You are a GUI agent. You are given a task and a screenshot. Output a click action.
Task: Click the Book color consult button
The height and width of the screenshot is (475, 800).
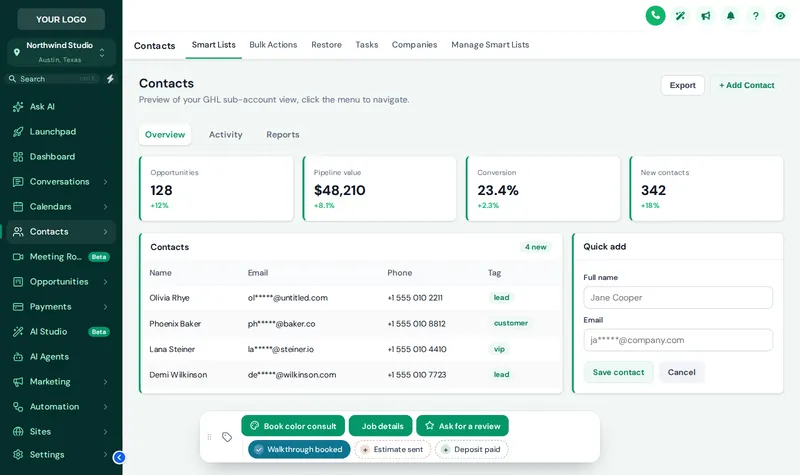click(293, 426)
